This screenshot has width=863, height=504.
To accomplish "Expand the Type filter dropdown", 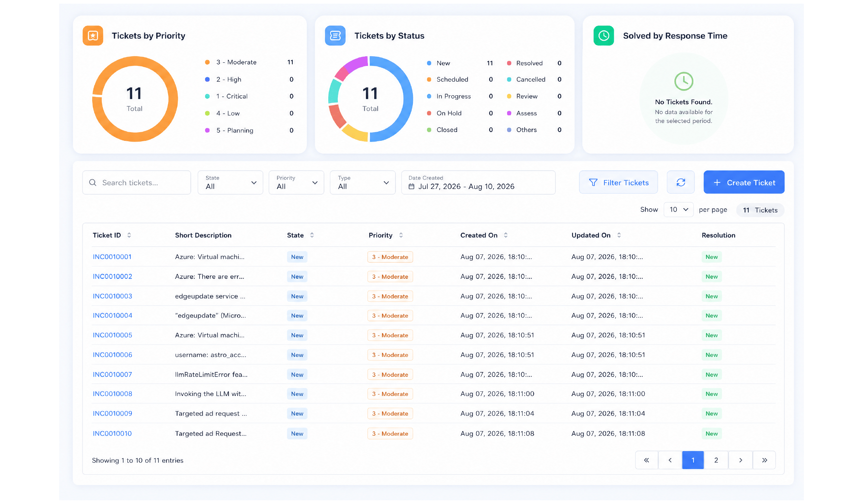I will [362, 182].
